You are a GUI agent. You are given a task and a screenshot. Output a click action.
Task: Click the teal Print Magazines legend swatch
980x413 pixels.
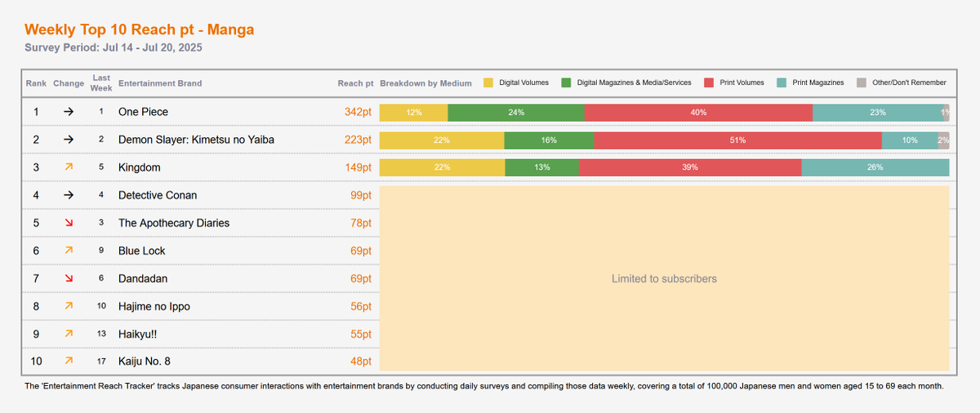point(782,82)
